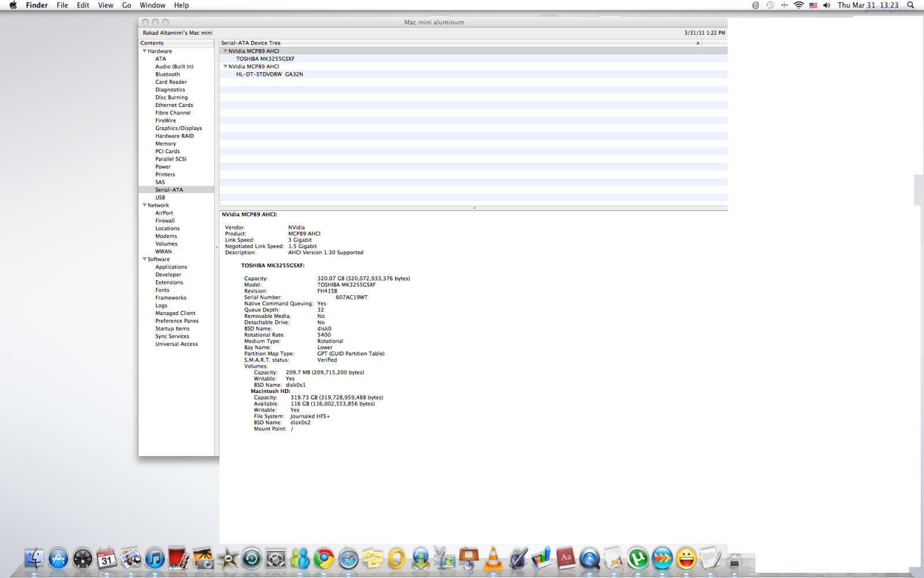Select HL-DT-STDVDRW GA32N in device tree
This screenshot has width=924, height=578.
[x=269, y=75]
